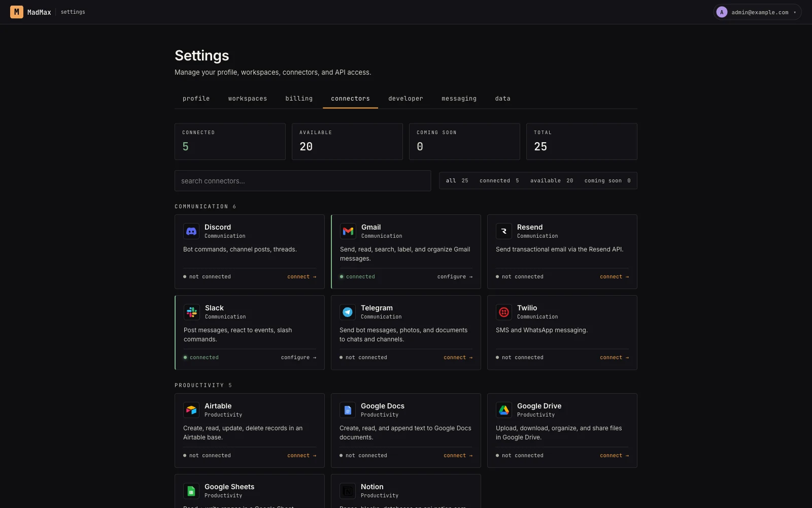Connect the Resend connector
This screenshot has width=812, height=508.
point(614,277)
